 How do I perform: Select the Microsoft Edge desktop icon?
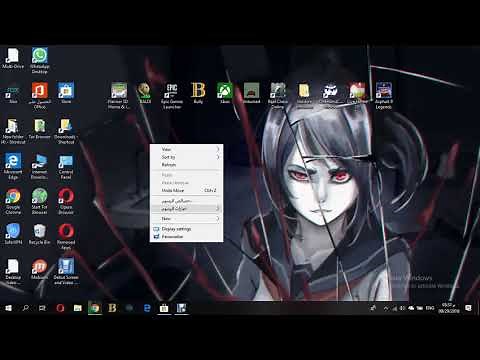[x=13, y=166]
